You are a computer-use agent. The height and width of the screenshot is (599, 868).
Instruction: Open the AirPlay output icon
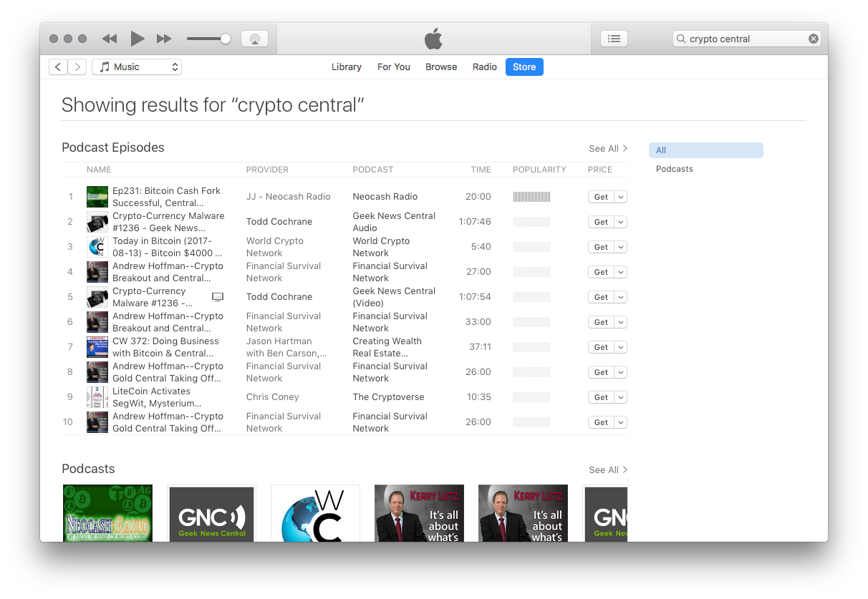[x=254, y=39]
